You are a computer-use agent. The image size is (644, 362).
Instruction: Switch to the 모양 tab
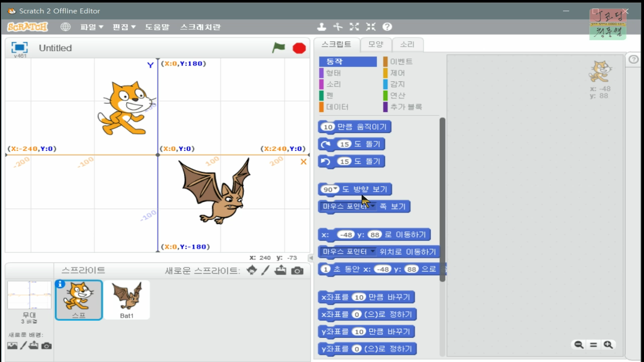[x=376, y=44]
